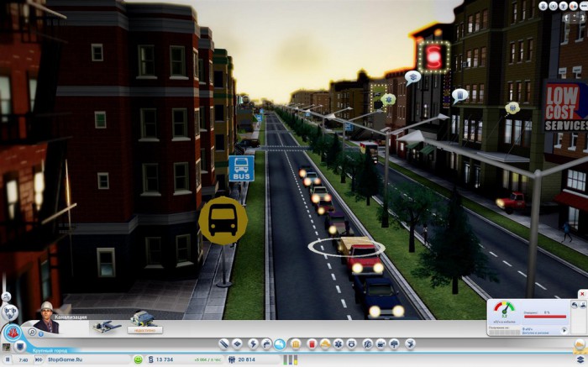
Task: Click the health cross speech bubble
Action: click(388, 100)
